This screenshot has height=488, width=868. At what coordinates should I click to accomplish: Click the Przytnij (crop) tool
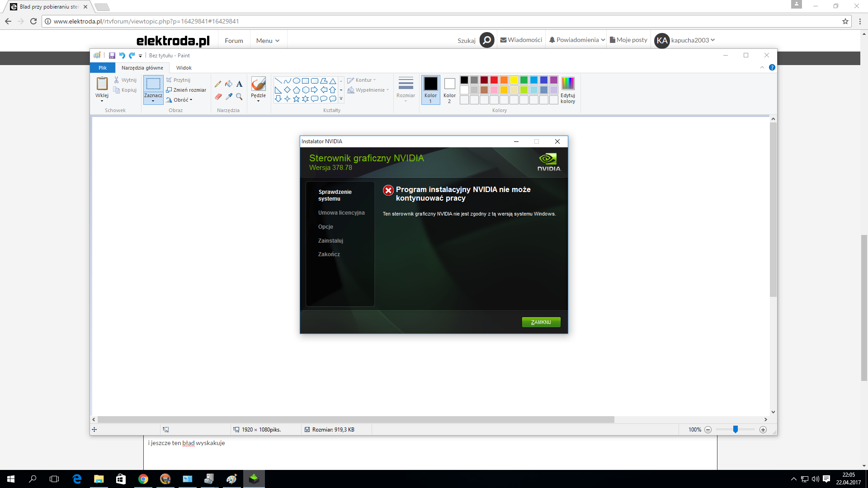coord(178,80)
